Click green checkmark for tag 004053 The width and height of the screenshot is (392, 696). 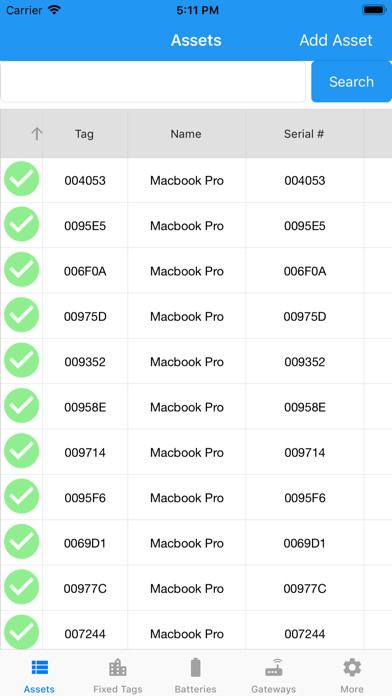click(x=21, y=179)
